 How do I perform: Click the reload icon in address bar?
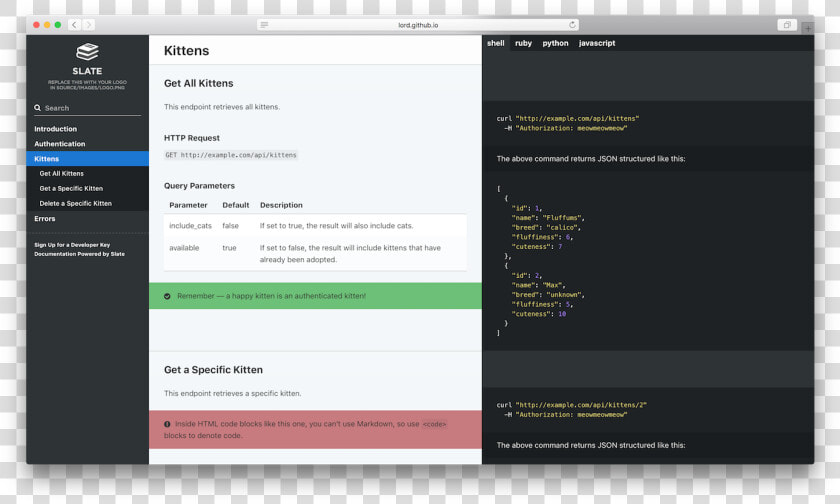(572, 25)
